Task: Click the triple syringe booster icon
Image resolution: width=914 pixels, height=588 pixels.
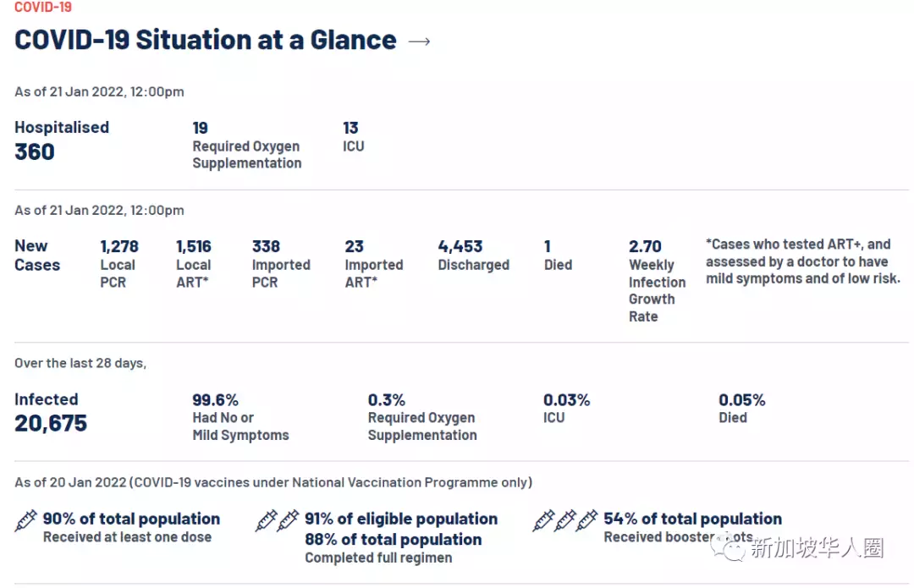Action: pos(565,520)
